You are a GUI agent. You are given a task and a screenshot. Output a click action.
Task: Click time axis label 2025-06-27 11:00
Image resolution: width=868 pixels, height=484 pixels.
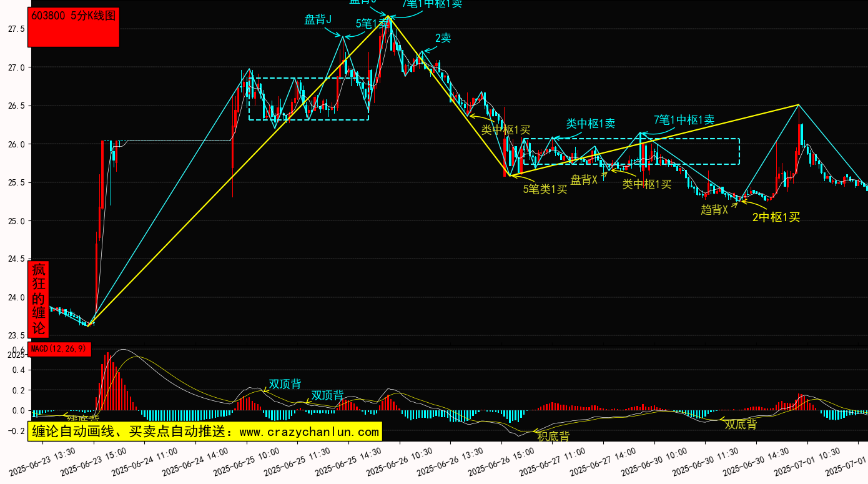pos(553,461)
